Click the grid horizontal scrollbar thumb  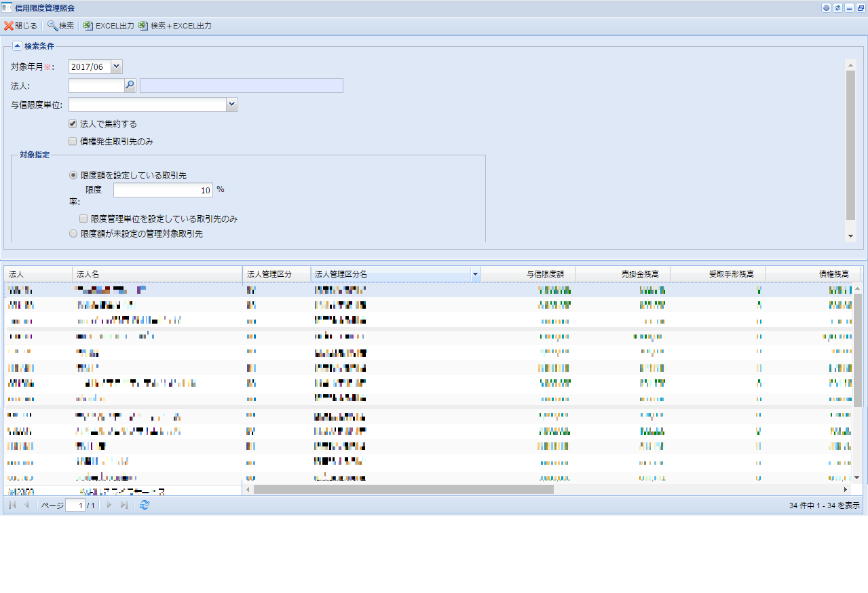404,489
